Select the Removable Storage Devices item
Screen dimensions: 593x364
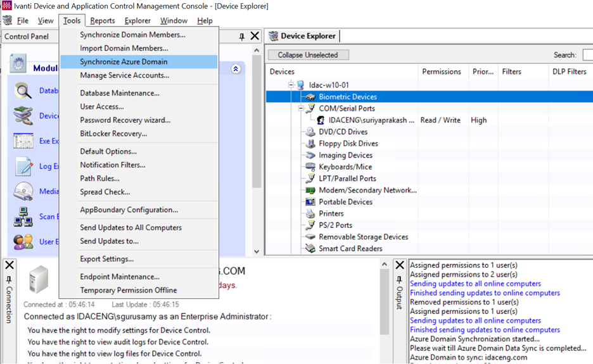pyautogui.click(x=363, y=237)
